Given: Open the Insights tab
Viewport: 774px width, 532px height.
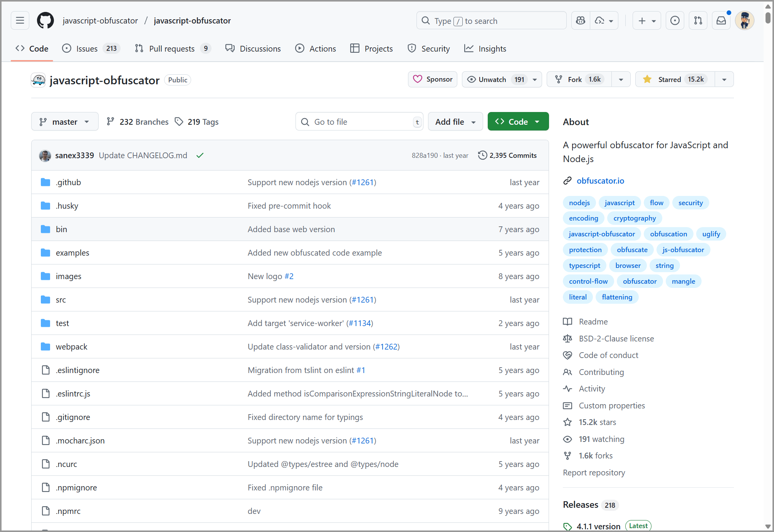Looking at the screenshot, I should pyautogui.click(x=485, y=49).
